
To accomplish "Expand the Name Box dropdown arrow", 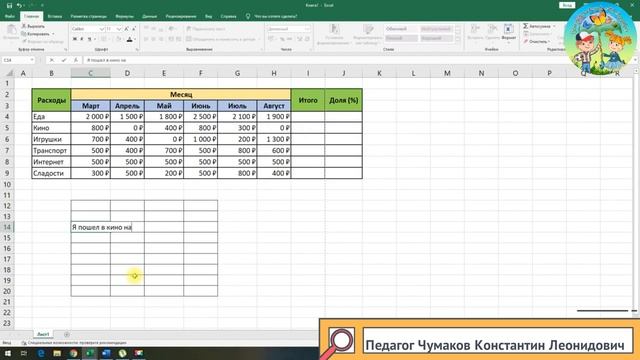I will [x=31, y=60].
